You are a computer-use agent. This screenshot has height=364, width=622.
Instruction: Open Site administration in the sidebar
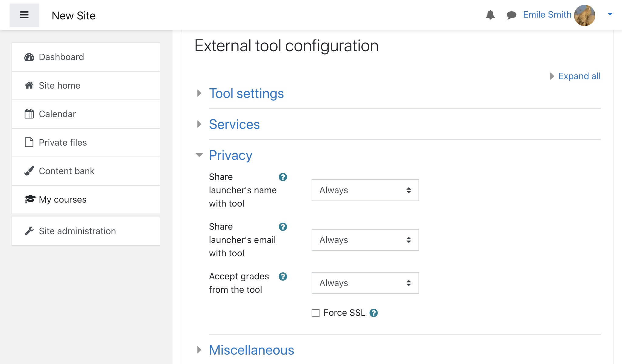pos(77,231)
